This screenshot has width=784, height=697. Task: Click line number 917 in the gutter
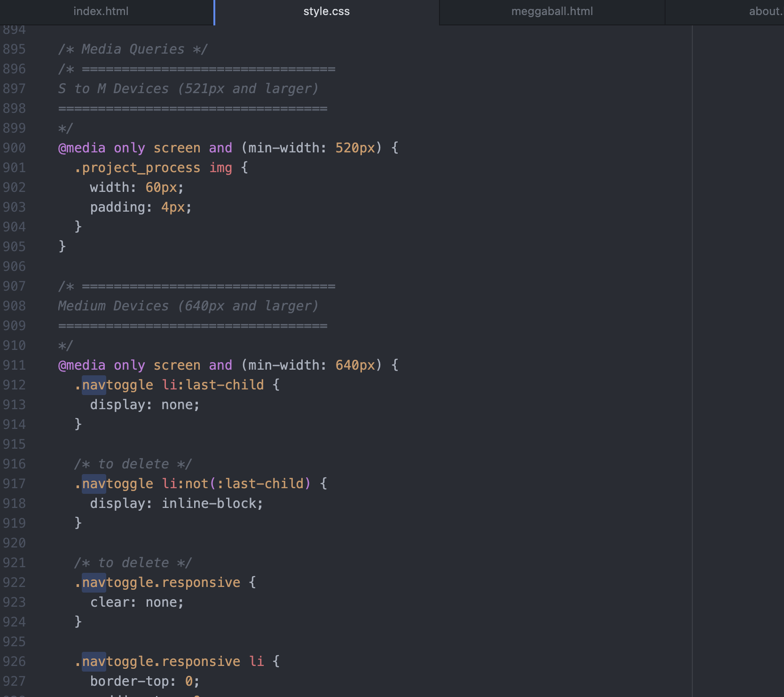(14, 484)
